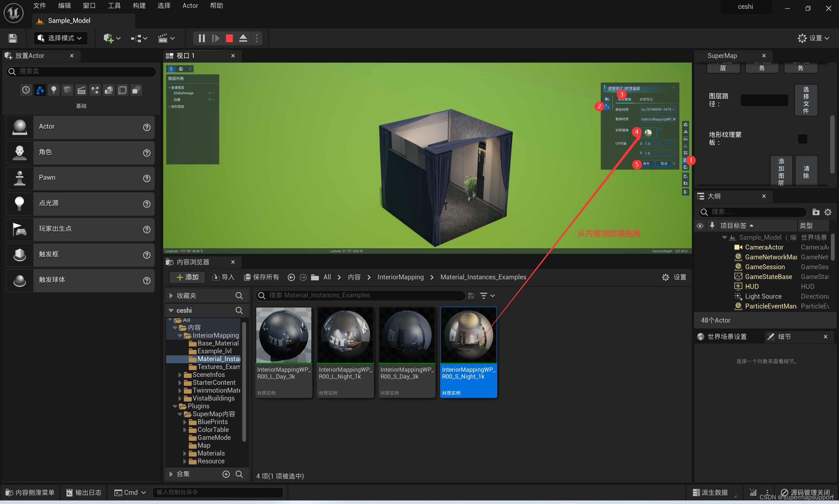Click the add folder icon in outliner
The height and width of the screenshot is (504, 839).
815,212
